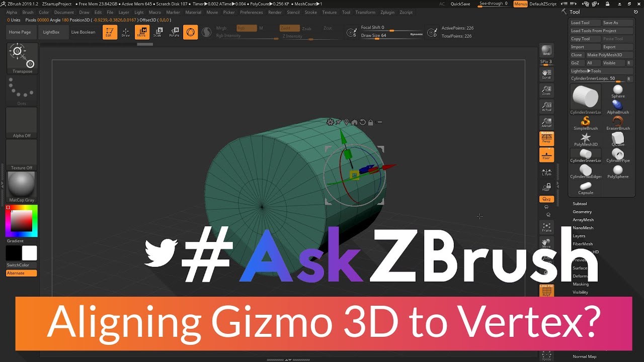Select the SimpleBrush in the Tool palette
Viewport: 644px width, 362px height.
coord(585,122)
